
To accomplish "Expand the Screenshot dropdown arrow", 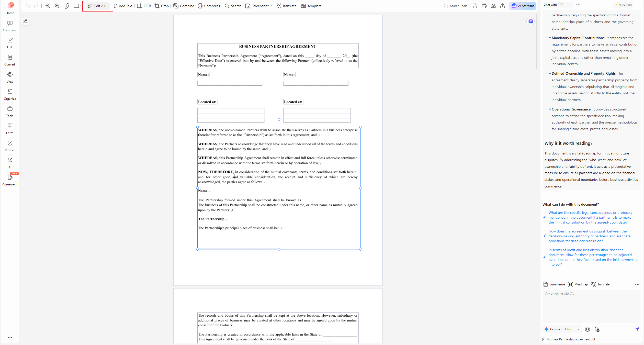I will [271, 6].
